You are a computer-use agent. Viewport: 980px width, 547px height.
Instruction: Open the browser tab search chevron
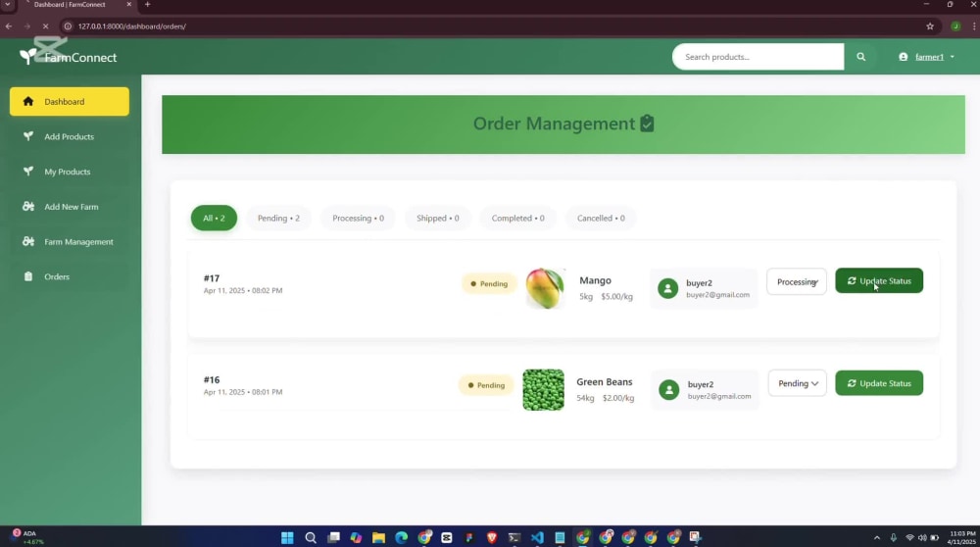coord(8,4)
